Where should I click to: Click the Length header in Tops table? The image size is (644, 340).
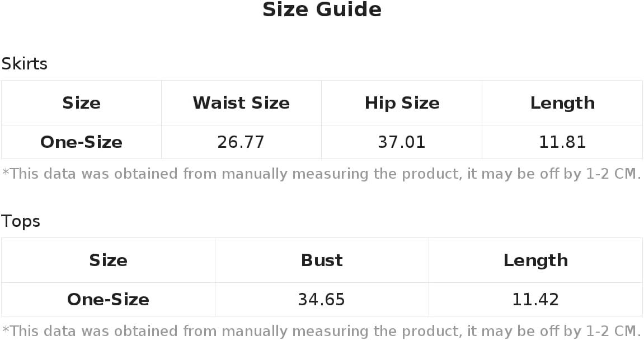coord(535,260)
